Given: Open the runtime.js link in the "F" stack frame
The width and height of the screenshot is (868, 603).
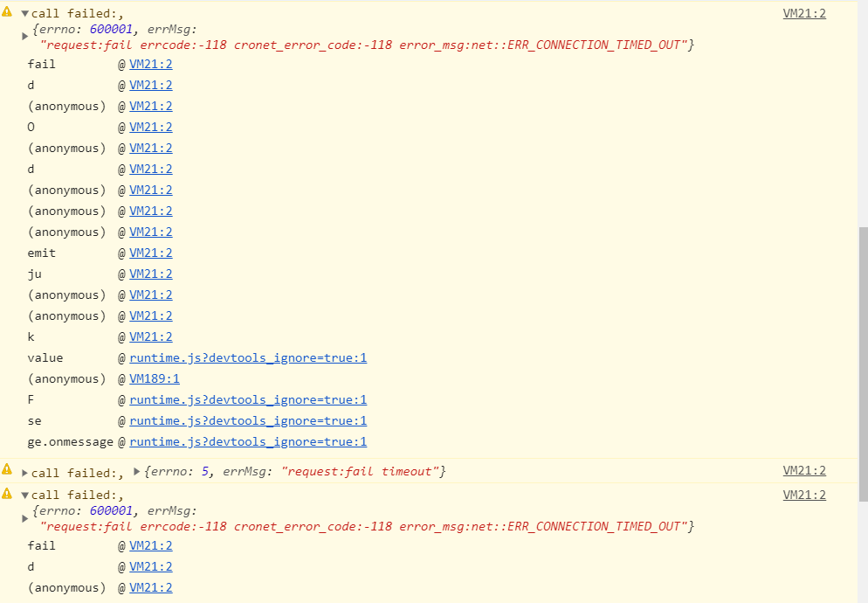Looking at the screenshot, I should point(248,399).
